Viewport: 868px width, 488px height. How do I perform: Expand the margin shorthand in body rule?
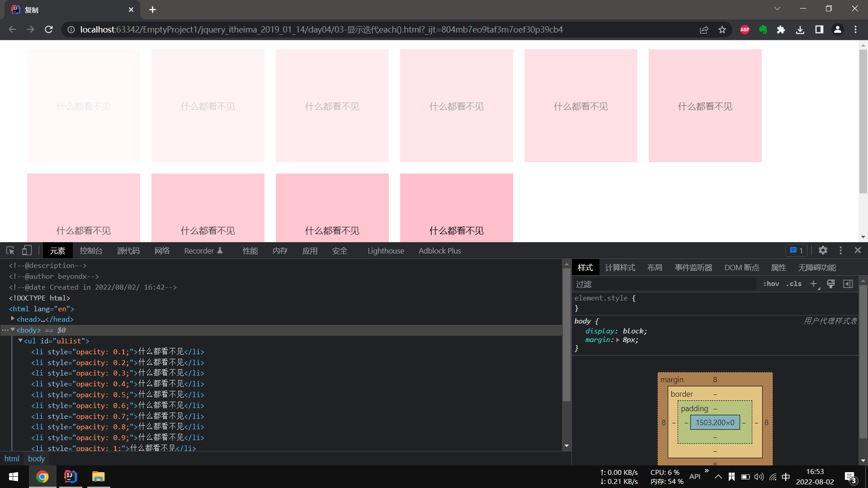(x=618, y=340)
